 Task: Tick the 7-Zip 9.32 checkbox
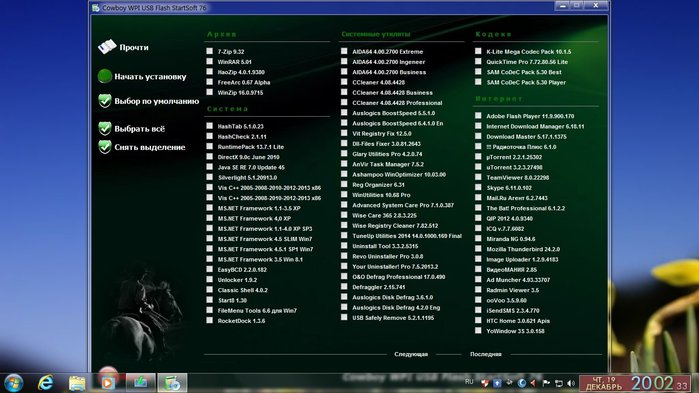coord(210,51)
